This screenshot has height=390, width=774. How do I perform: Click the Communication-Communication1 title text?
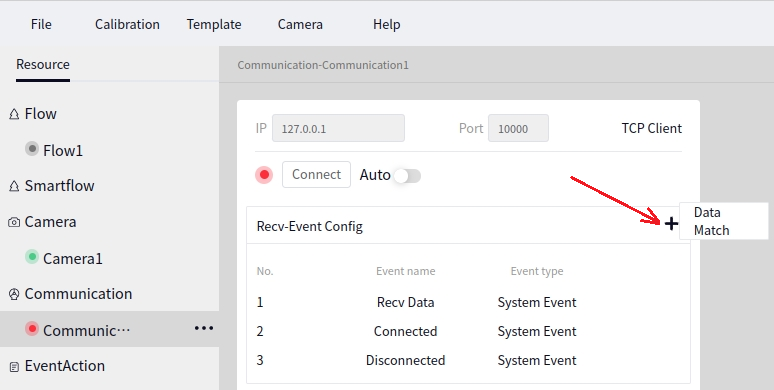(x=323, y=65)
